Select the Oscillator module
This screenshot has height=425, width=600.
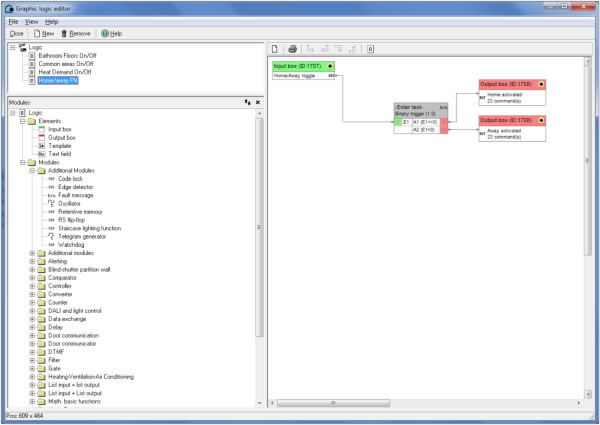click(69, 204)
